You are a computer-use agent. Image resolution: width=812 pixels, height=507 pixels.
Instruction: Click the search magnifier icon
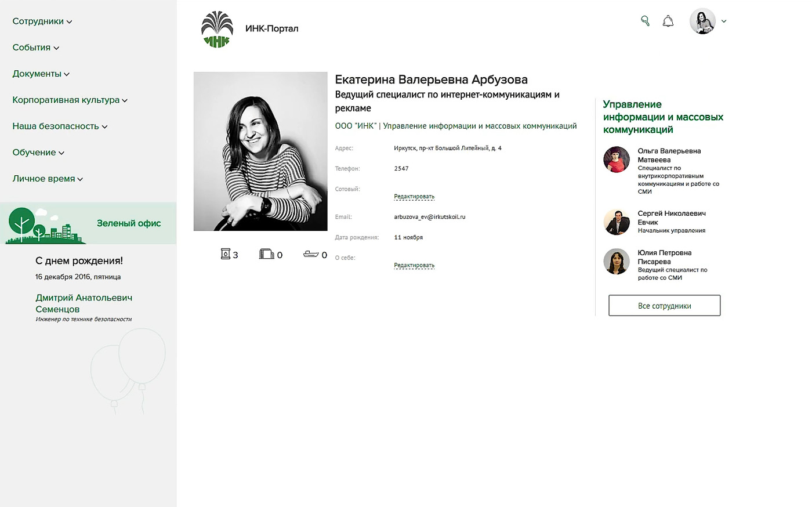tap(645, 21)
